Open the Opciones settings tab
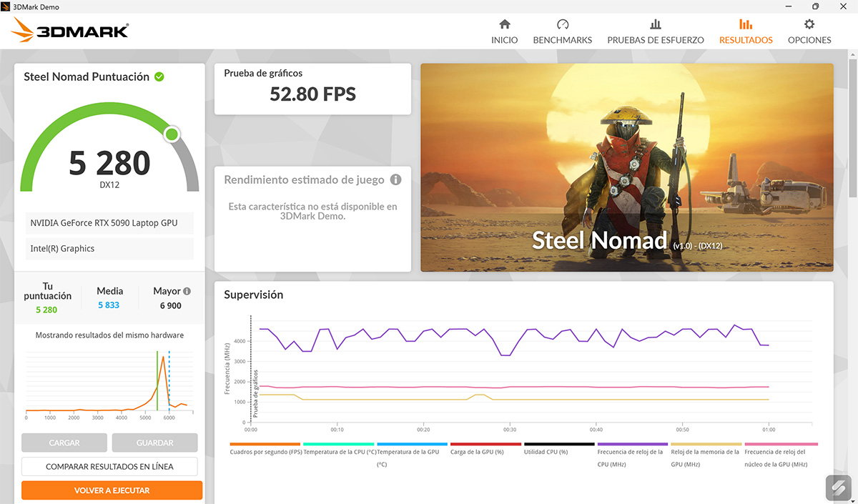The width and height of the screenshot is (858, 504). (809, 31)
